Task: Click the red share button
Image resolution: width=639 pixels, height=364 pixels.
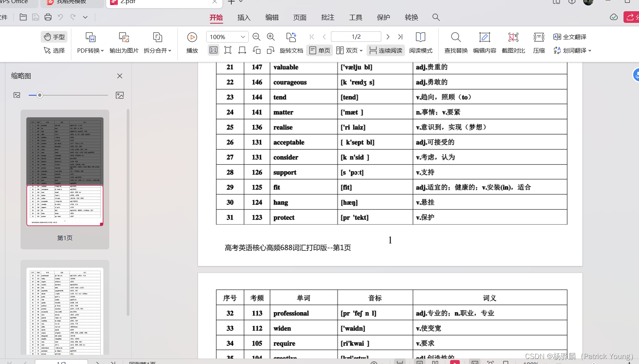Action: [631, 17]
